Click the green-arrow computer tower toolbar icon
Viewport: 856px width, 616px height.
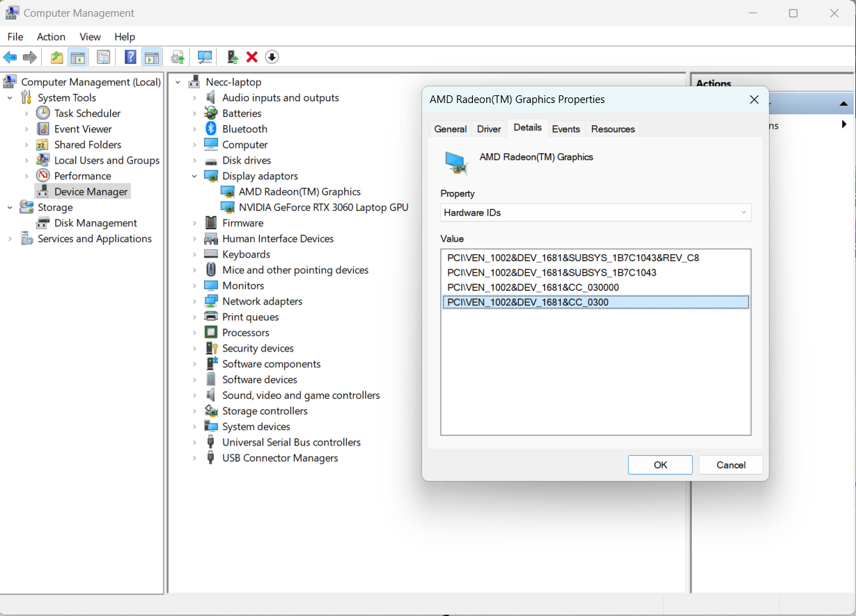pyautogui.click(x=233, y=57)
